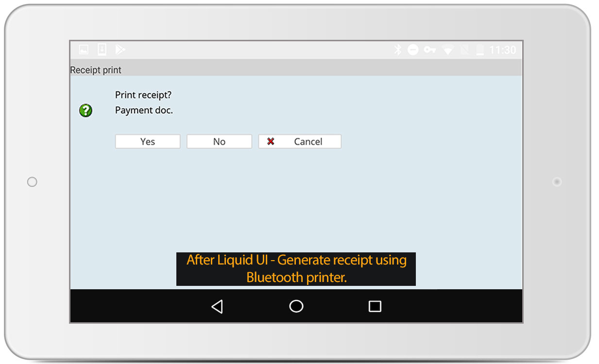The width and height of the screenshot is (599, 364).
Task: Click the Cancel button
Action: (300, 142)
